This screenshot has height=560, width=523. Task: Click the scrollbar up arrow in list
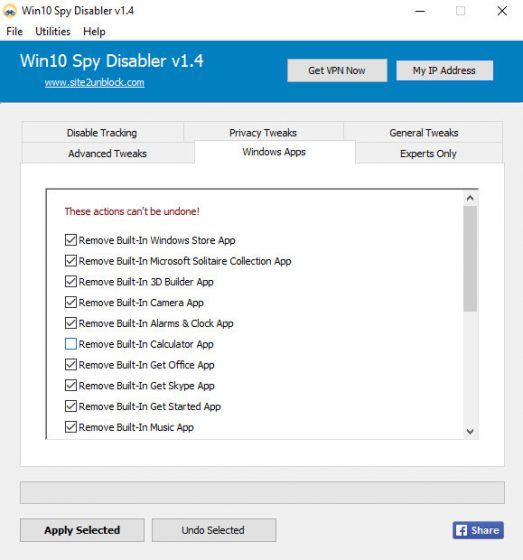coord(470,198)
